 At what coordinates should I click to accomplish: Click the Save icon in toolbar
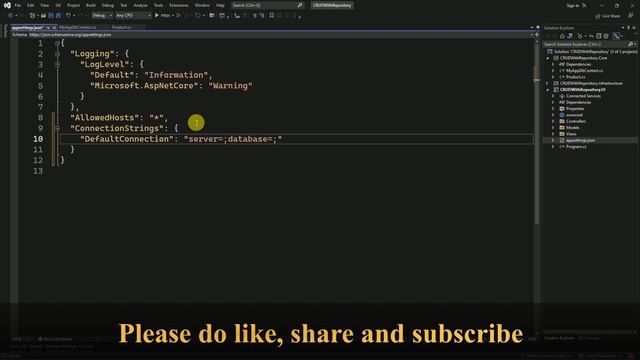51,16
